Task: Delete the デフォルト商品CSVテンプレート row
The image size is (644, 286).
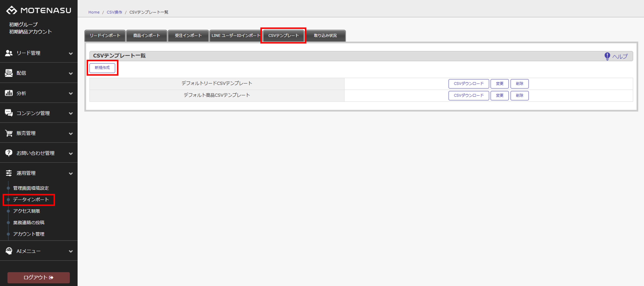Action: [519, 96]
